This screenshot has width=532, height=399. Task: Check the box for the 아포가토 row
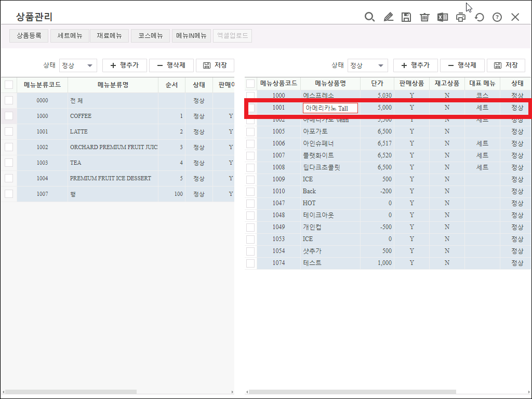point(250,131)
